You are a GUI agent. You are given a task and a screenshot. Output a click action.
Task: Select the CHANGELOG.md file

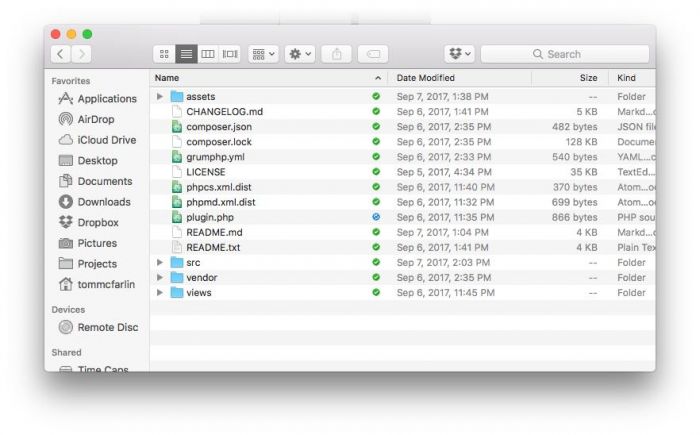[225, 112]
